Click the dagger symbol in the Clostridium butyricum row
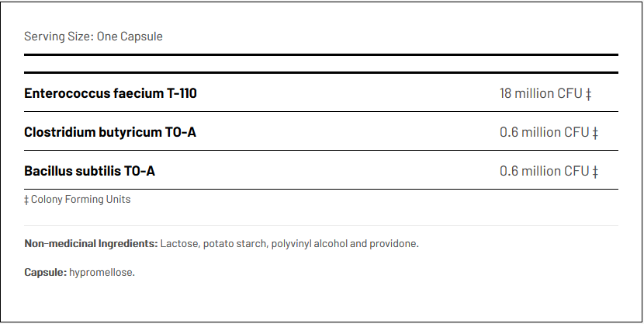Screen dimensions: 644x324 click(595, 133)
